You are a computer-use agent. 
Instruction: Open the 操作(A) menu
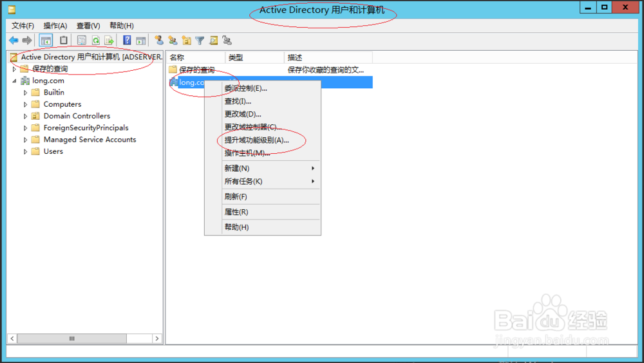(55, 26)
